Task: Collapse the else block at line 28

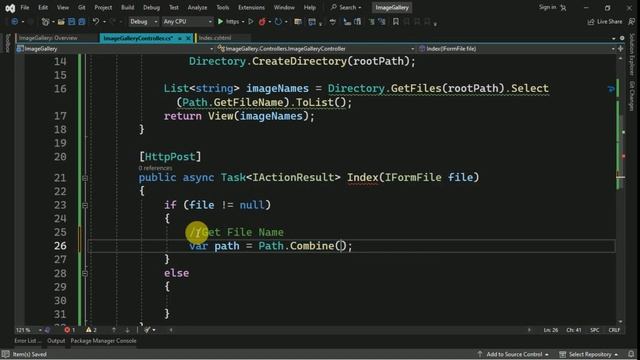Action: [x=85, y=273]
